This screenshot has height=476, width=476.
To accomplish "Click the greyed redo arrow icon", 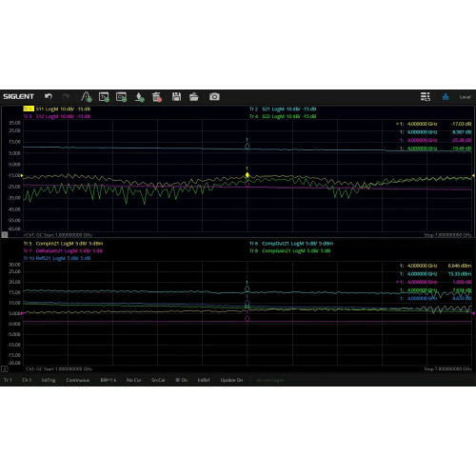I will click(66, 96).
